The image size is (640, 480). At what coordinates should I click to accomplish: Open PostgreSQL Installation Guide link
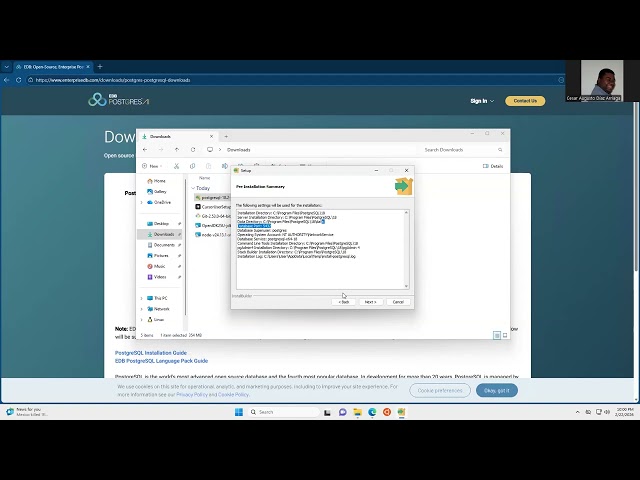151,353
